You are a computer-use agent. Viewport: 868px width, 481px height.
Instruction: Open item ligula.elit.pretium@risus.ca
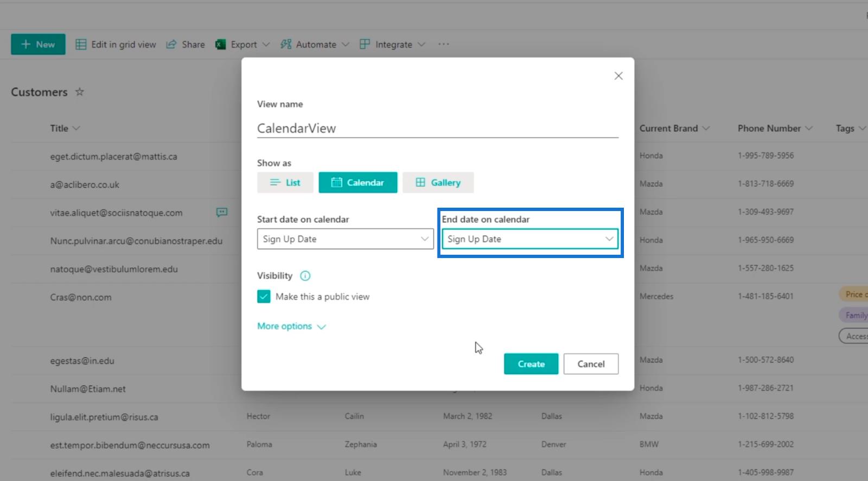click(x=104, y=418)
